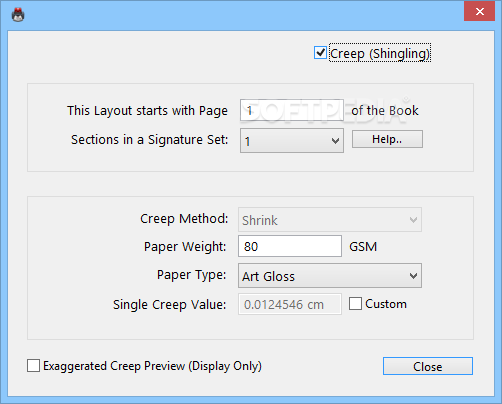Screen dimensions: 502x404
Task: Open the Paper Type dropdown showing Art Gloss
Action: pos(330,276)
